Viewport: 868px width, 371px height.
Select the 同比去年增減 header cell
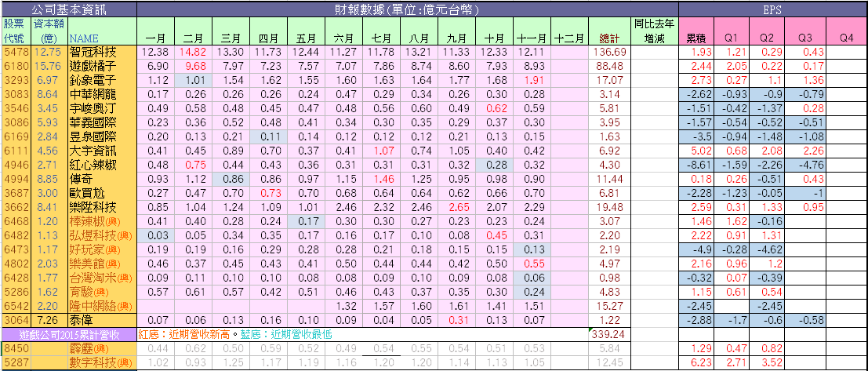pos(655,31)
